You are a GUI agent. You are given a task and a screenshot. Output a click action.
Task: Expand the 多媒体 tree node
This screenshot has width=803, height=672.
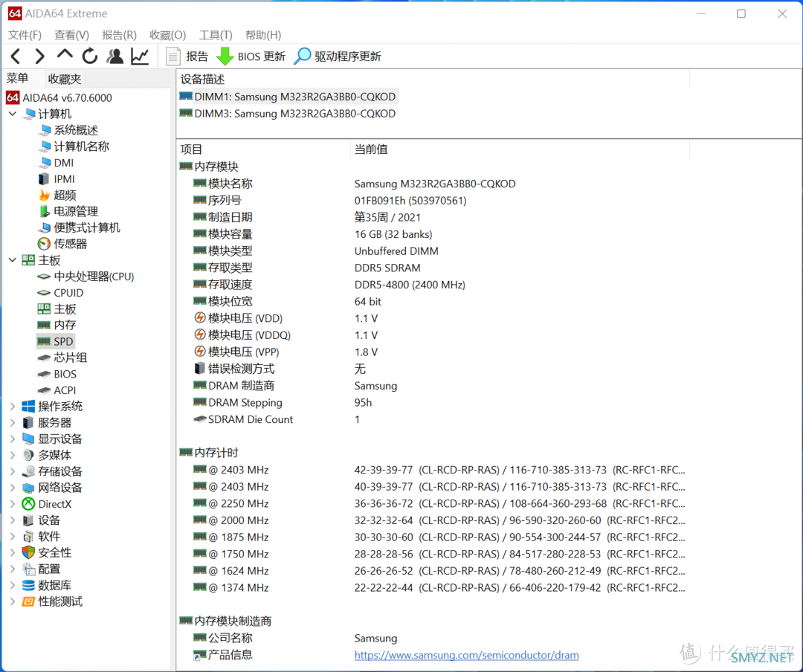pos(13,456)
